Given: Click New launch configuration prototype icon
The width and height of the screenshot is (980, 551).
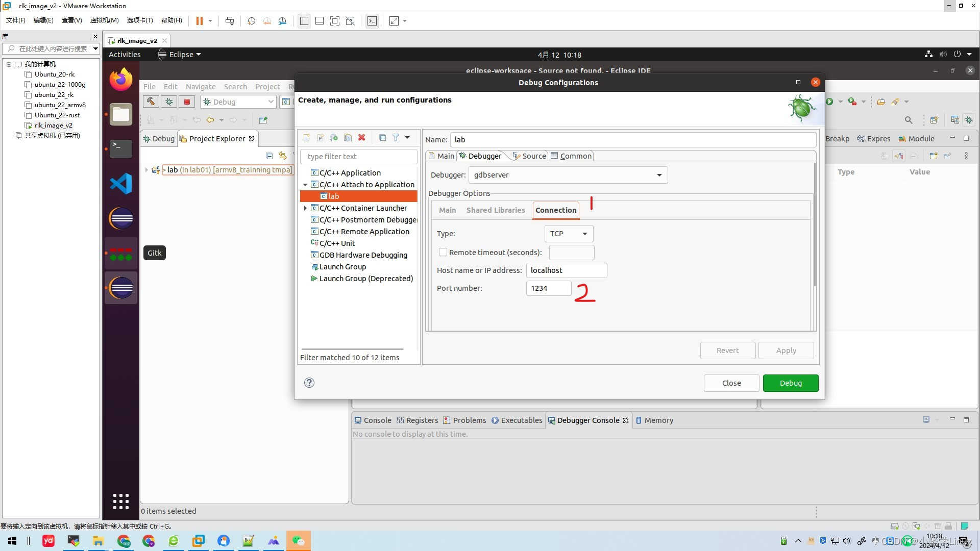Looking at the screenshot, I should point(320,138).
